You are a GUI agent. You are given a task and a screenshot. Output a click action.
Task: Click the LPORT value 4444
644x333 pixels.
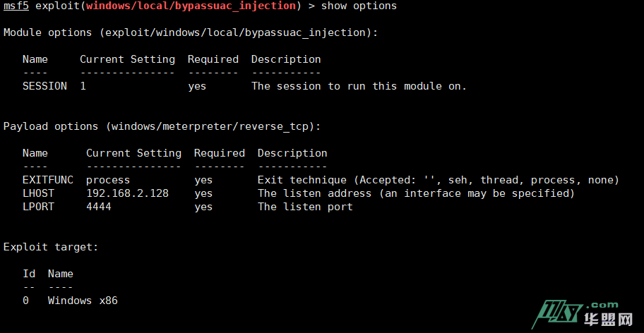(99, 207)
